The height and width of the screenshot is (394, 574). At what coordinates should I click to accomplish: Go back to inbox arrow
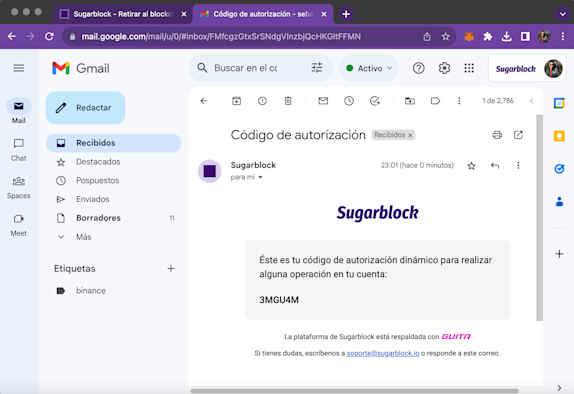[x=204, y=101]
